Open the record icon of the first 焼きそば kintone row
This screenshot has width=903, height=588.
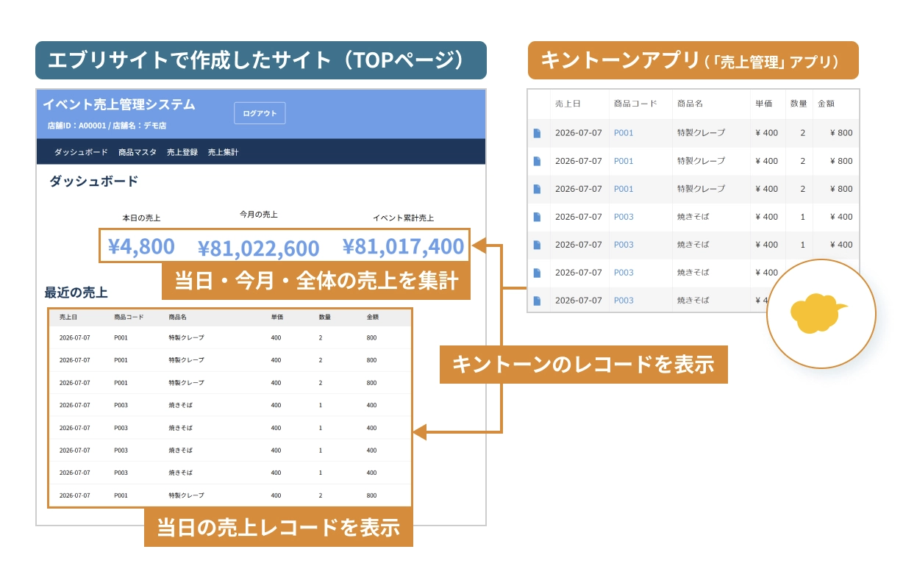537,217
